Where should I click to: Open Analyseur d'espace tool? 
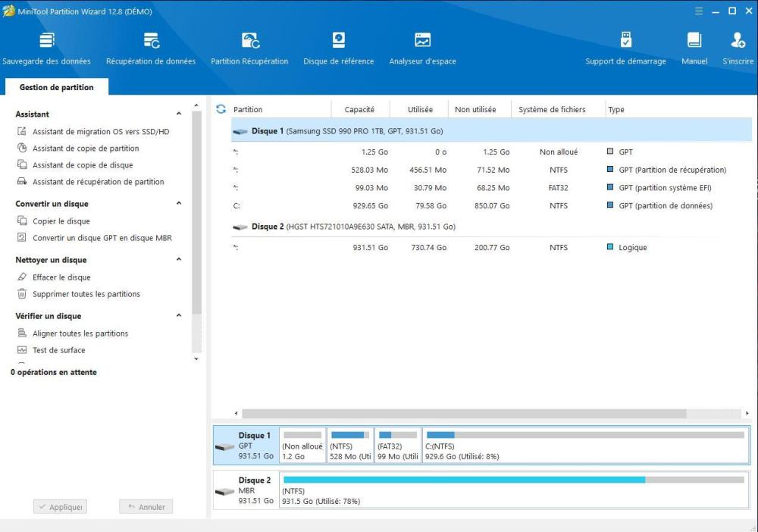tap(422, 41)
